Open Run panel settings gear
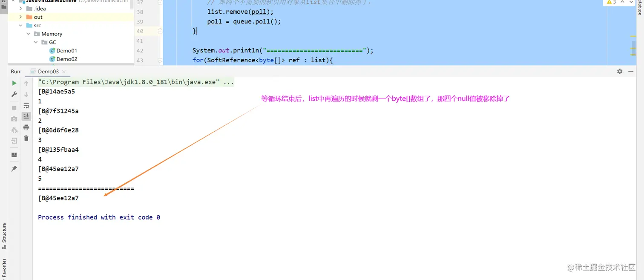 click(x=620, y=72)
